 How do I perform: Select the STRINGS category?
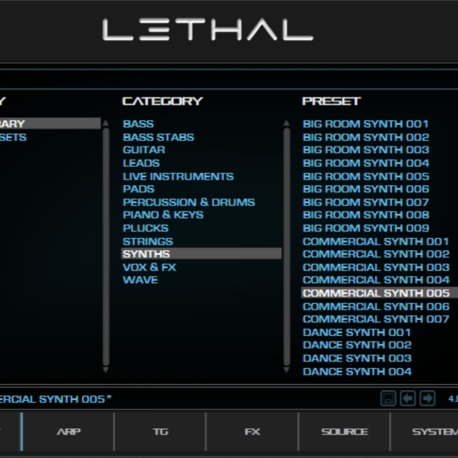pos(148,241)
